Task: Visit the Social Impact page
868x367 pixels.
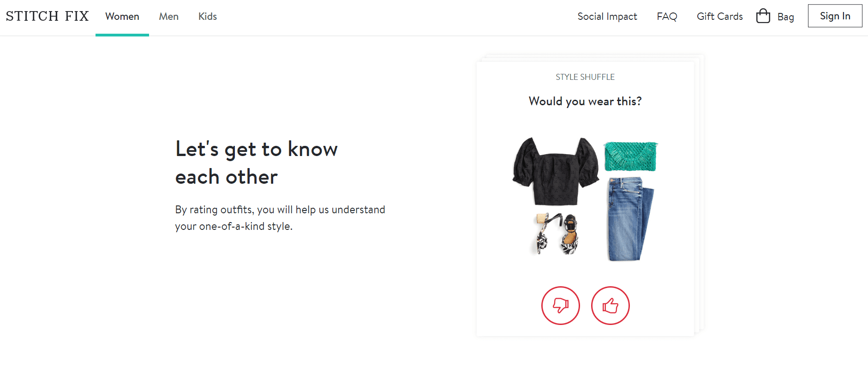Action: click(x=607, y=17)
